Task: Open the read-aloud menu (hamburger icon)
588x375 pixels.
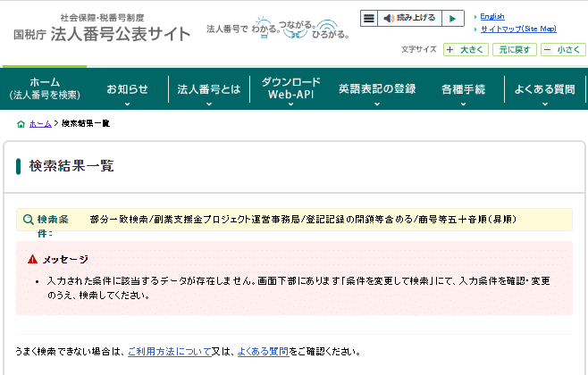Action: (x=368, y=18)
